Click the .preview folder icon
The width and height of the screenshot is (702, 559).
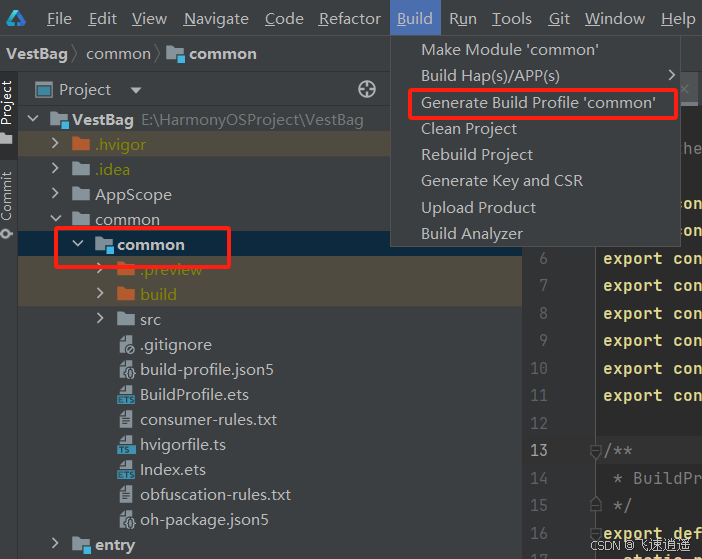(126, 269)
